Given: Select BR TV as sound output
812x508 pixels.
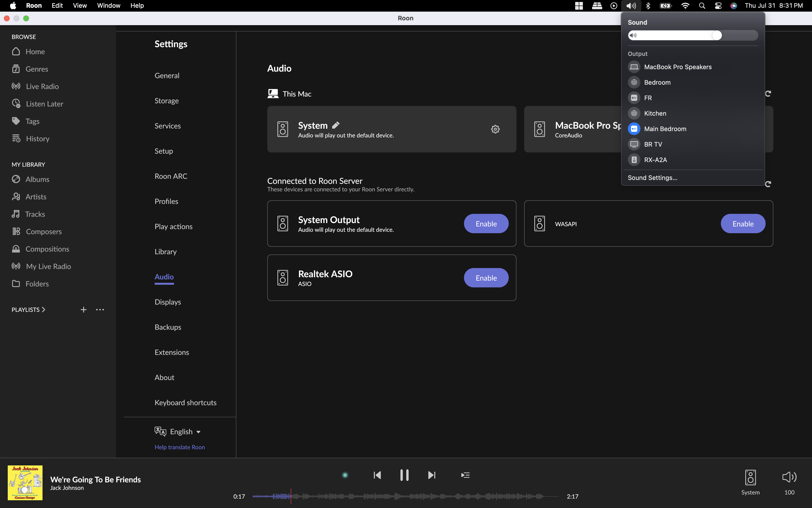Looking at the screenshot, I should [693, 144].
